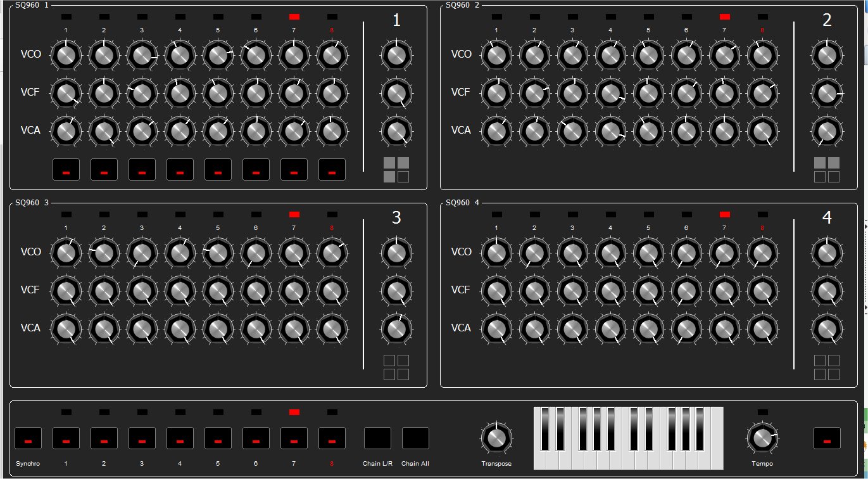The image size is (868, 479).
Task: Click leftmost white key on the piano keyboard
Action: point(540,459)
